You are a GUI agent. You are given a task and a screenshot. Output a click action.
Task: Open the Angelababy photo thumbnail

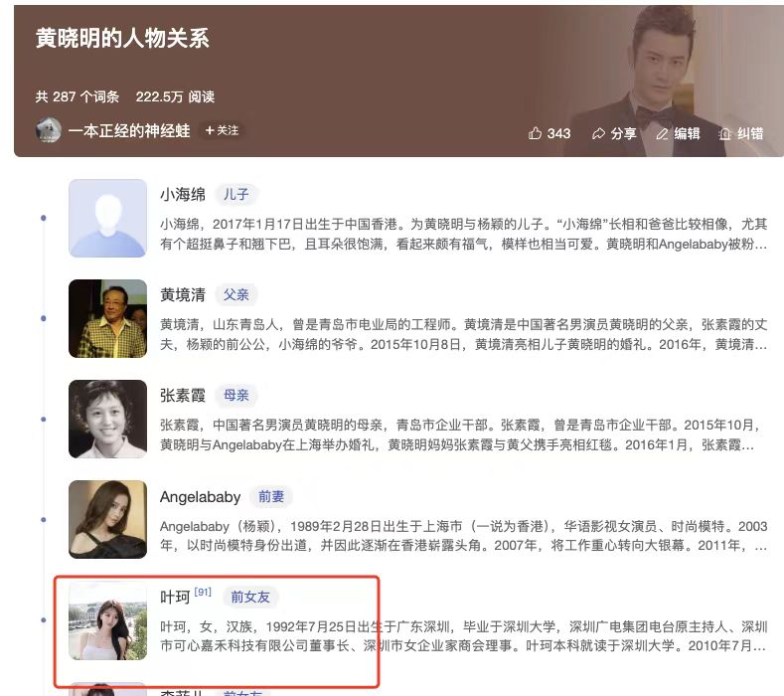[108, 520]
